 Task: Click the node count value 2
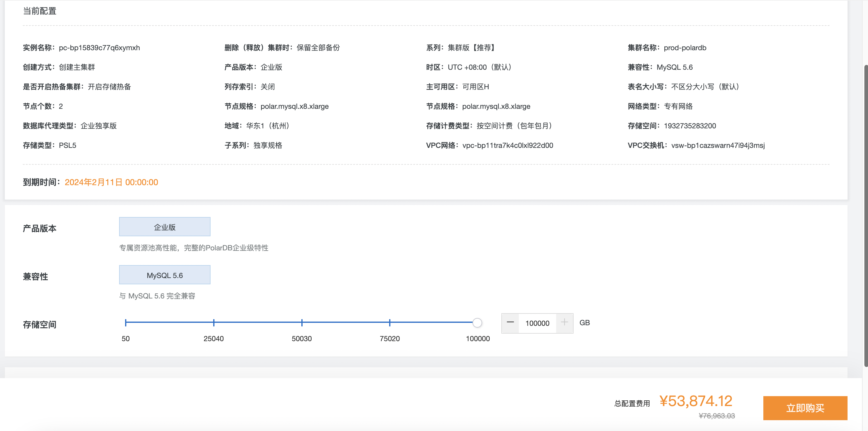tap(61, 106)
